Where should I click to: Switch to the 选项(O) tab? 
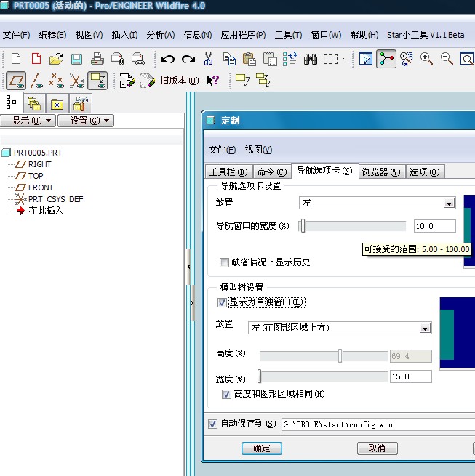click(x=425, y=172)
